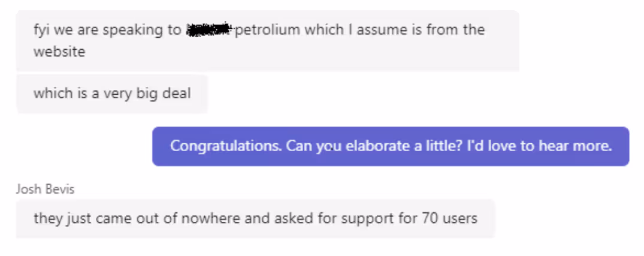This screenshot has width=644, height=256.
Task: Click the word "petrolium" in first message
Action: pos(267,30)
